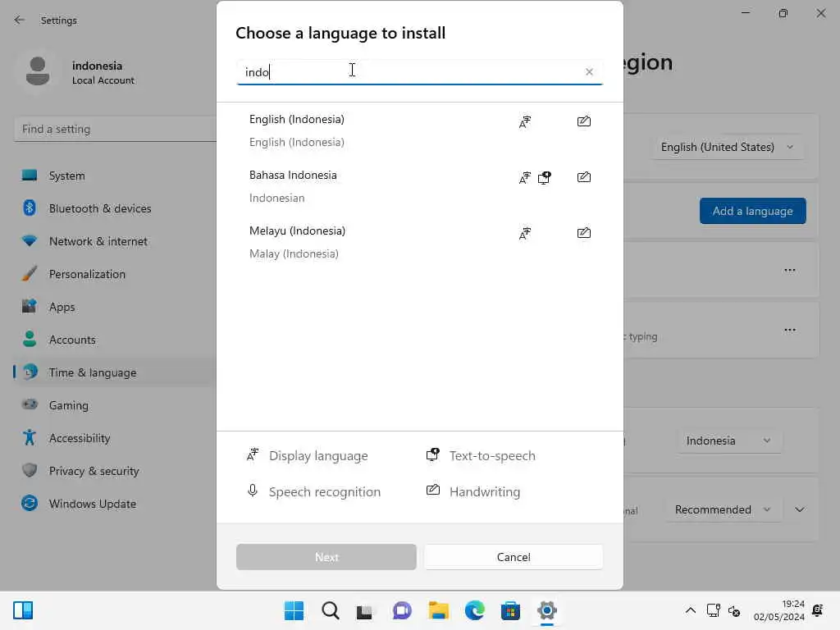Select Bahasa Indonesia from the language list

pyautogui.click(x=420, y=186)
